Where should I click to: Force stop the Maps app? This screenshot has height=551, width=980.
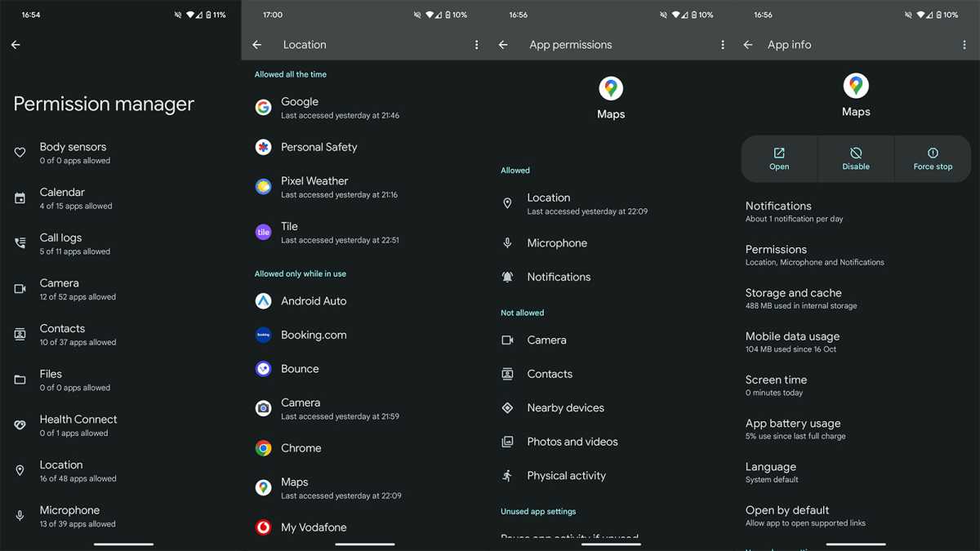[x=933, y=158]
